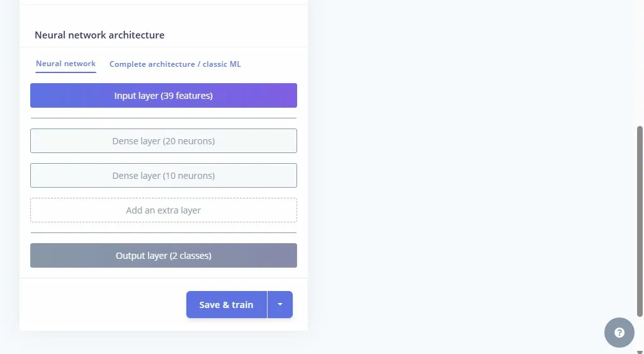Image resolution: width=644 pixels, height=354 pixels.
Task: Add an extra layer to the network
Action: tap(164, 210)
